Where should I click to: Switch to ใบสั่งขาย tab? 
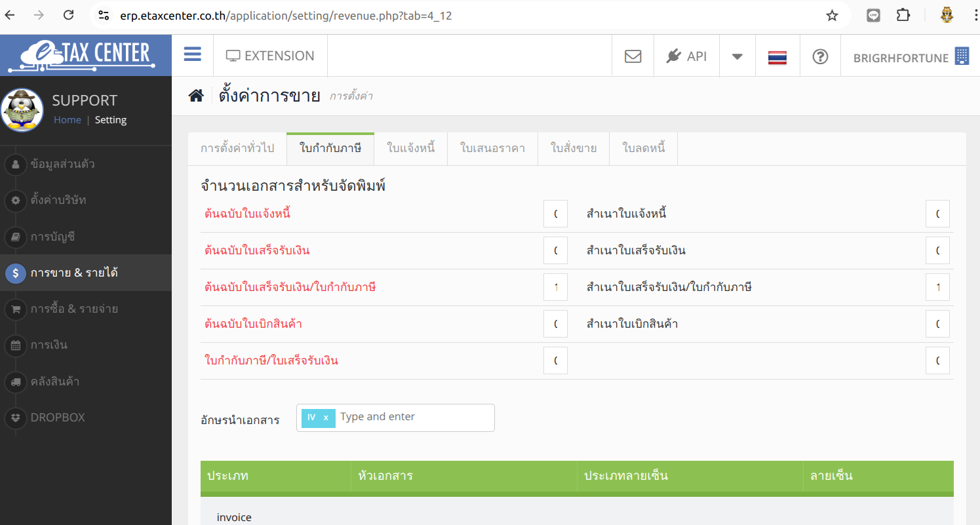point(574,149)
